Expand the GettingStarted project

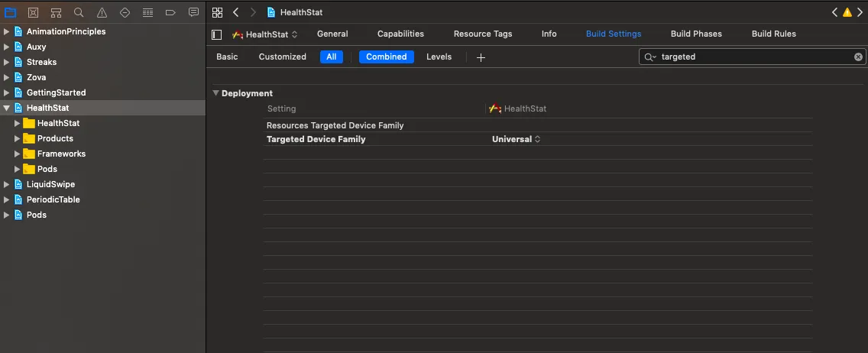pos(7,92)
